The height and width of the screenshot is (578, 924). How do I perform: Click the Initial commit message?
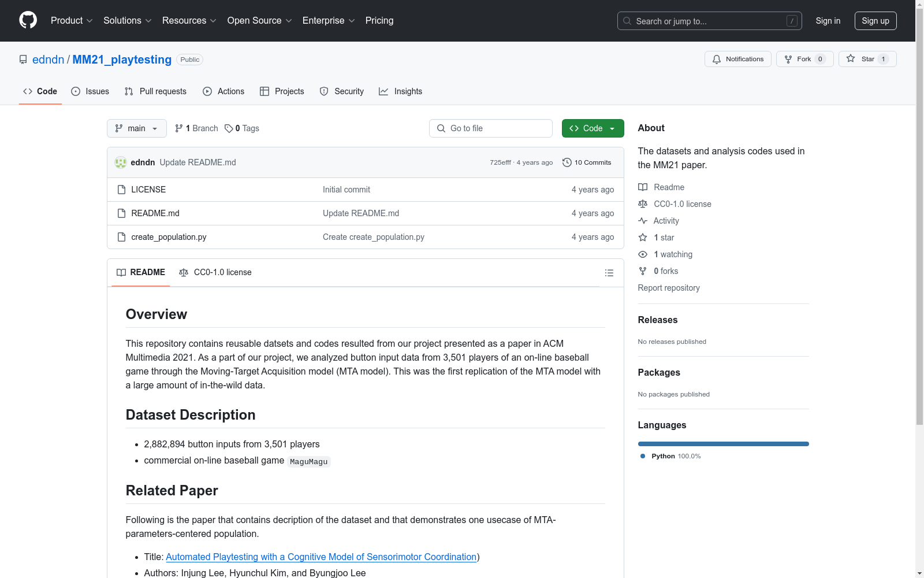click(346, 190)
